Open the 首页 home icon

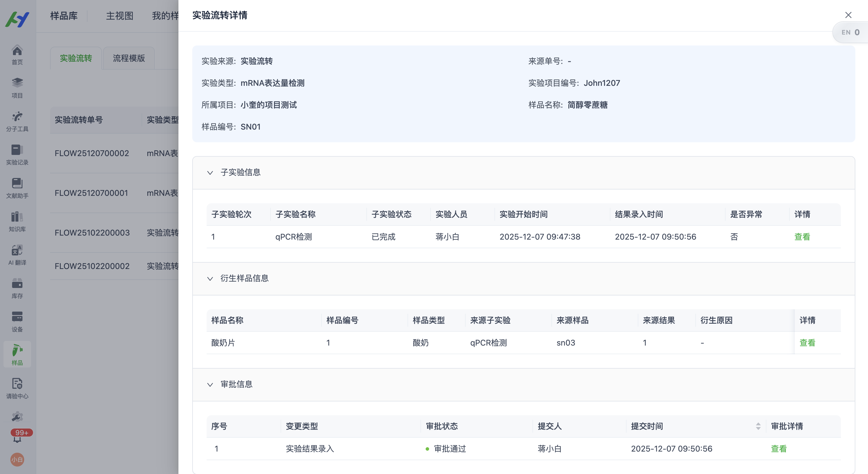point(17,54)
